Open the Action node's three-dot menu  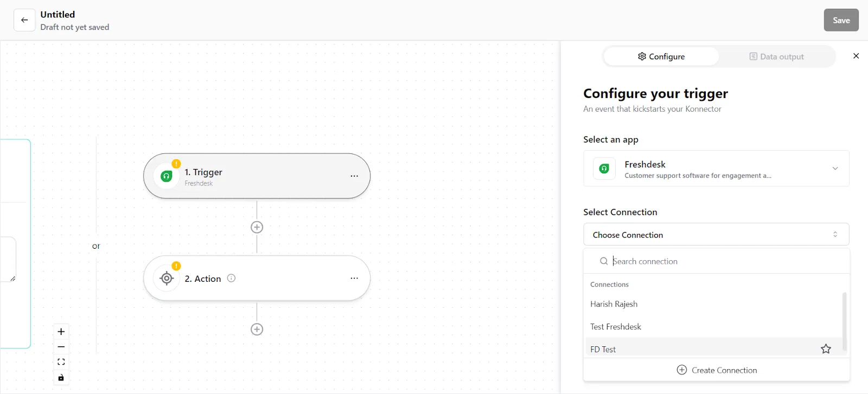tap(354, 278)
